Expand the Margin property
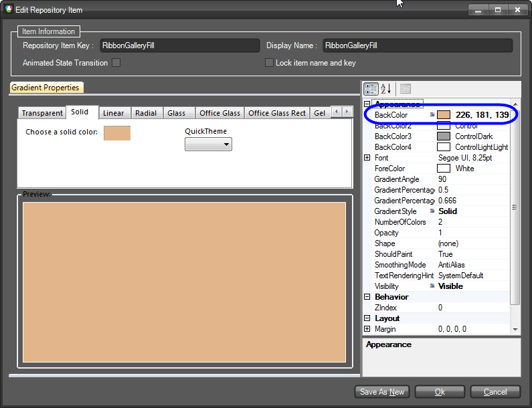Image resolution: width=532 pixels, height=408 pixels. 367,328
